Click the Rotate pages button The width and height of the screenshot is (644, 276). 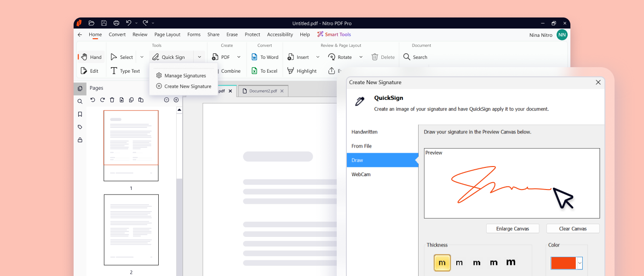340,57
